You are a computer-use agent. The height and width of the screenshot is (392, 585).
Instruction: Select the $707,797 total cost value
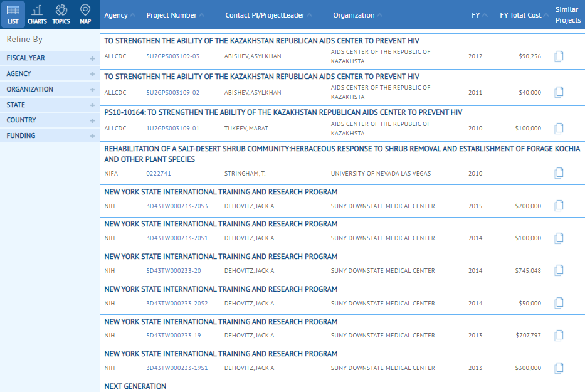click(x=529, y=336)
